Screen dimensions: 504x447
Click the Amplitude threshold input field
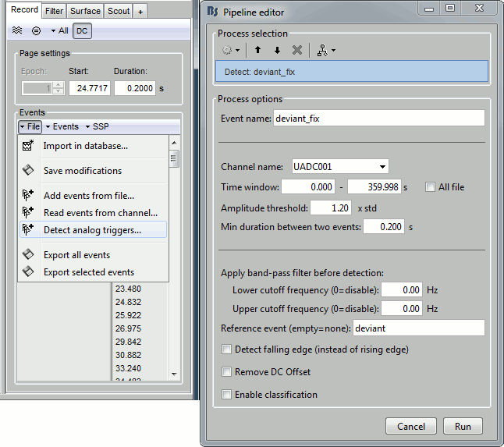tap(331, 208)
